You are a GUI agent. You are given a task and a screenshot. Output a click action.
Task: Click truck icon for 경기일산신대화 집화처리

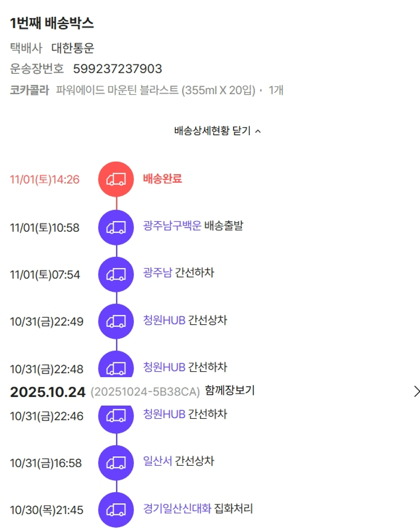pos(116,510)
